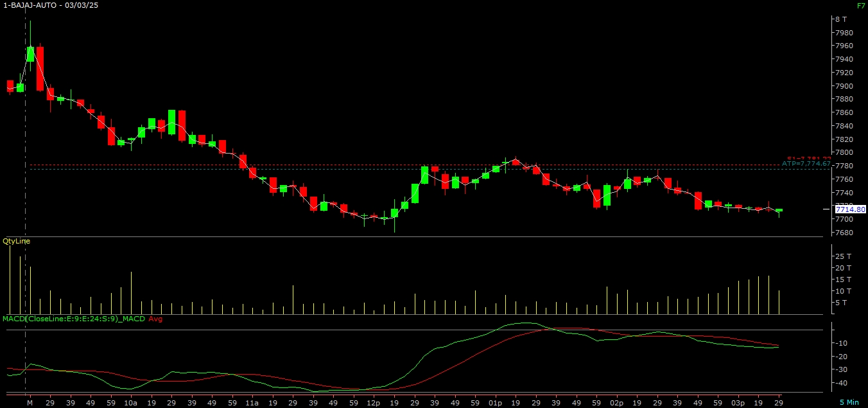Screen dimensions: 868x408
Task: Click the 25 T volume axis label
Action: [x=842, y=256]
